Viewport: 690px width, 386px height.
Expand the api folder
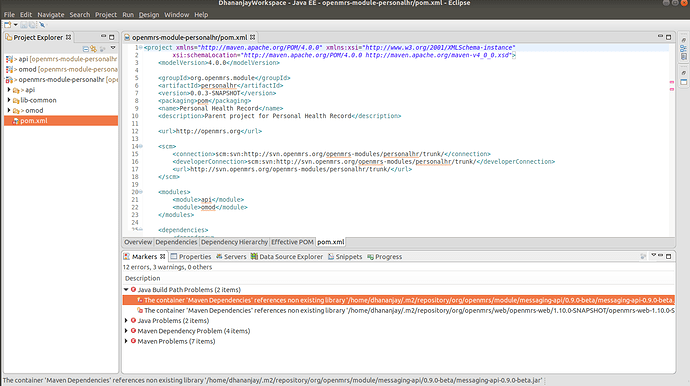coord(9,90)
